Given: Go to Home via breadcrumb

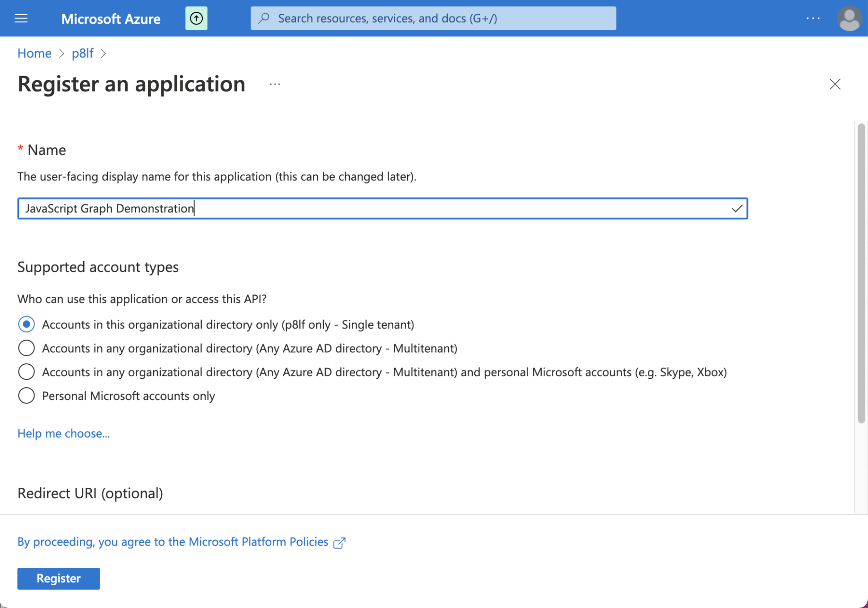Looking at the screenshot, I should pyautogui.click(x=35, y=53).
